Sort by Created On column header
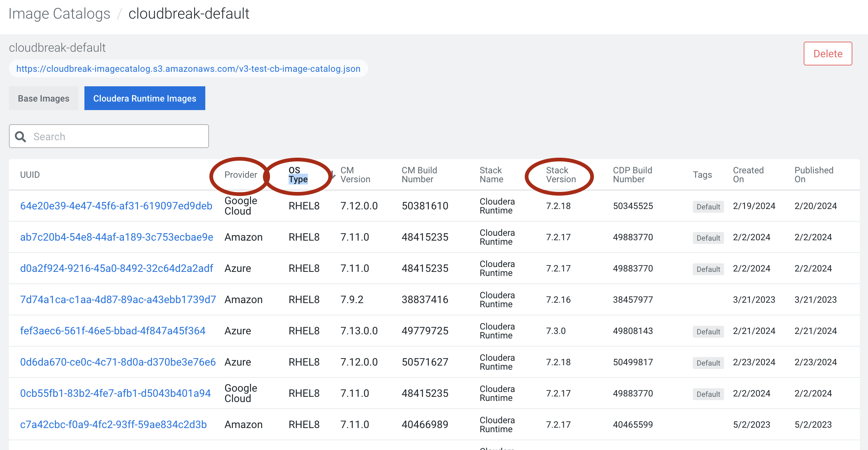868x450 pixels. pyautogui.click(x=748, y=175)
